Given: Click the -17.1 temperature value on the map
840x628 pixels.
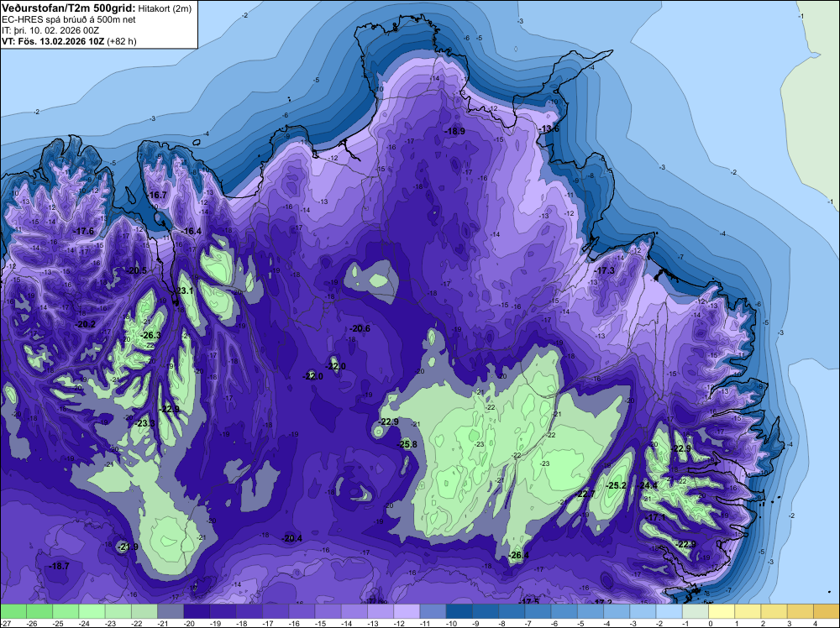Looking at the screenshot, I should point(656,518).
